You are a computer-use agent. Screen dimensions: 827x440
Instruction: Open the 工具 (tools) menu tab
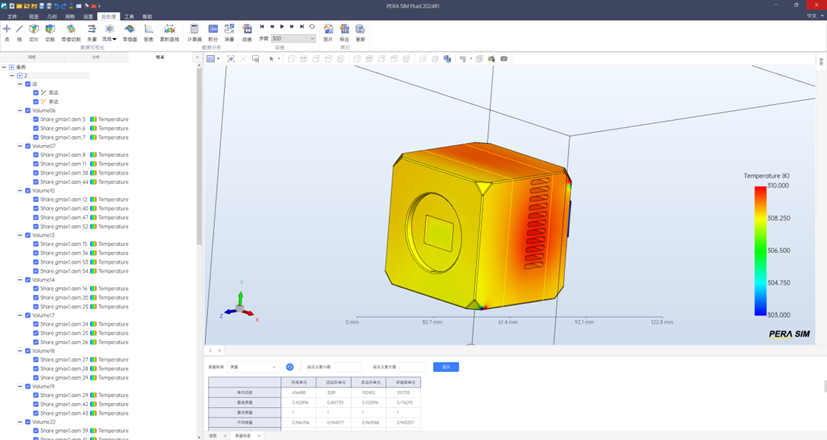pyautogui.click(x=128, y=17)
